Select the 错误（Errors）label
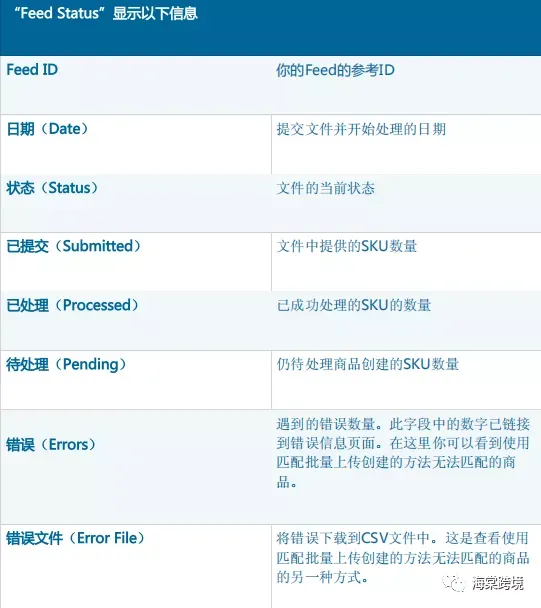 (x=51, y=444)
